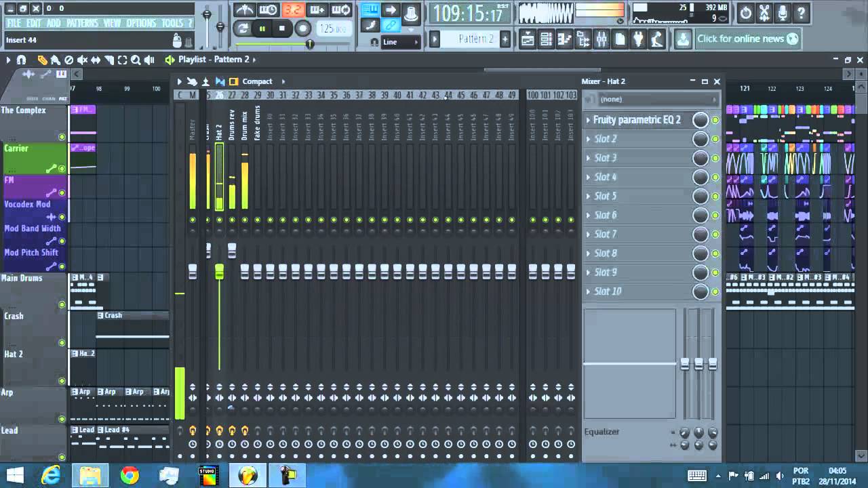868x488 pixels.
Task: Open playlist options menu arrow
Action: click(x=8, y=60)
